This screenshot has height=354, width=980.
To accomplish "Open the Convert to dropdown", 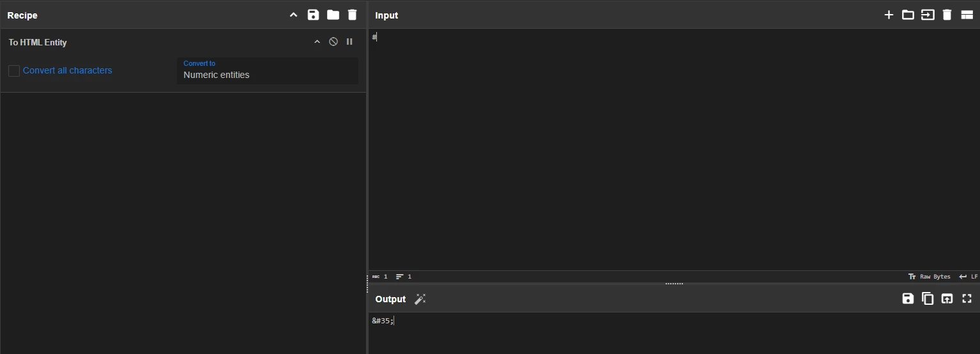I will point(268,71).
